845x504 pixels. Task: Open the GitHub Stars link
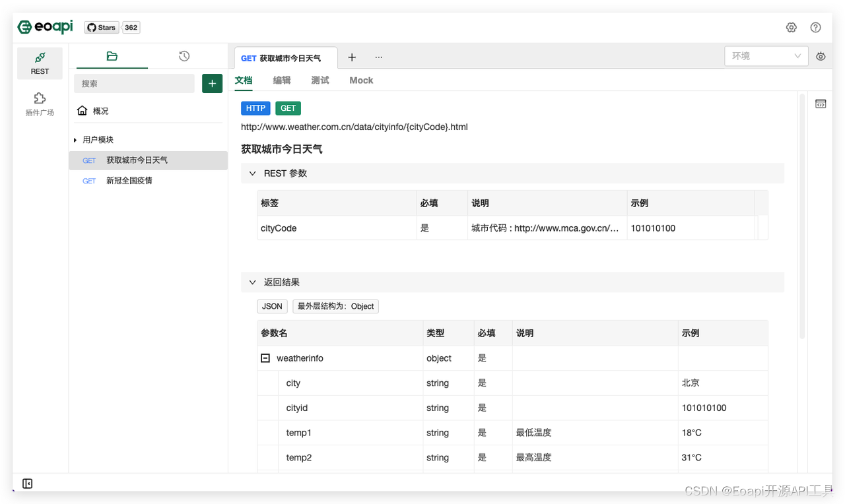pos(101,27)
